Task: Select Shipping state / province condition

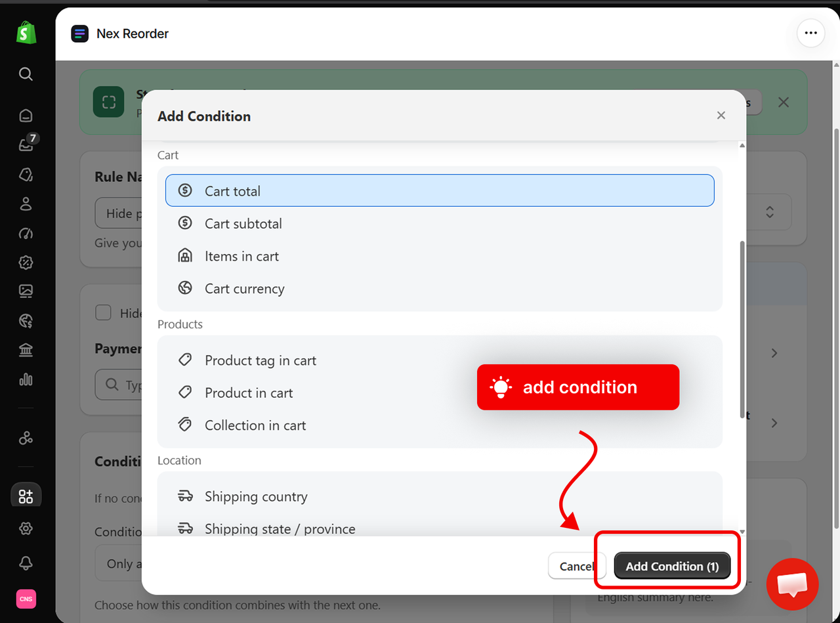Action: coord(440,528)
